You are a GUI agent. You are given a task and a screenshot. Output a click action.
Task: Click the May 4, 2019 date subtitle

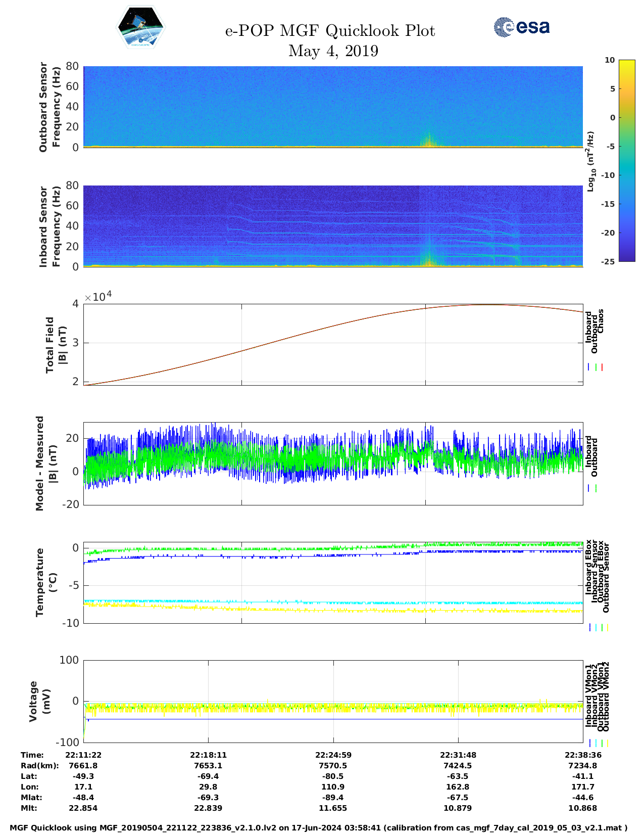(333, 51)
